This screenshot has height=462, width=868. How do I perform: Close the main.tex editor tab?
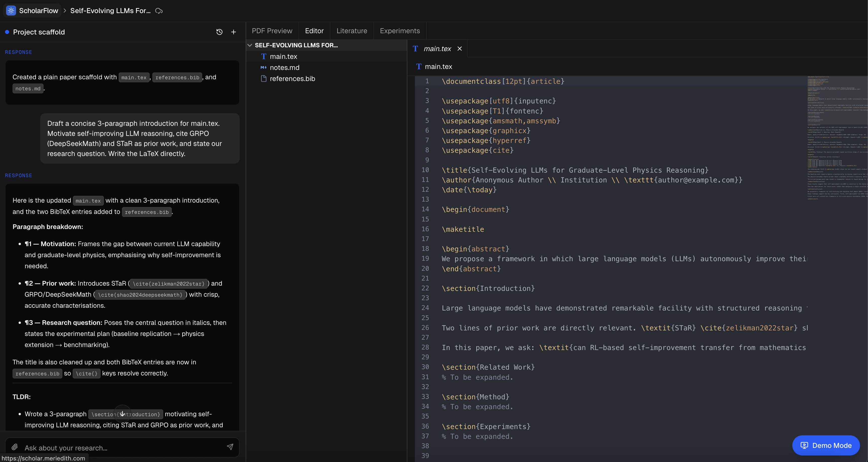pyautogui.click(x=460, y=49)
